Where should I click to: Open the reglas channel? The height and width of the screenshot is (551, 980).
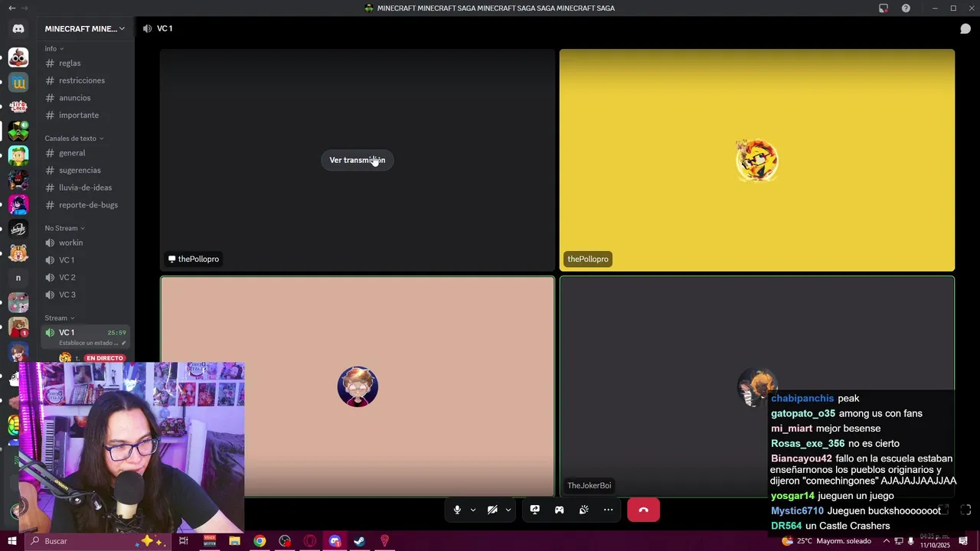[86, 63]
